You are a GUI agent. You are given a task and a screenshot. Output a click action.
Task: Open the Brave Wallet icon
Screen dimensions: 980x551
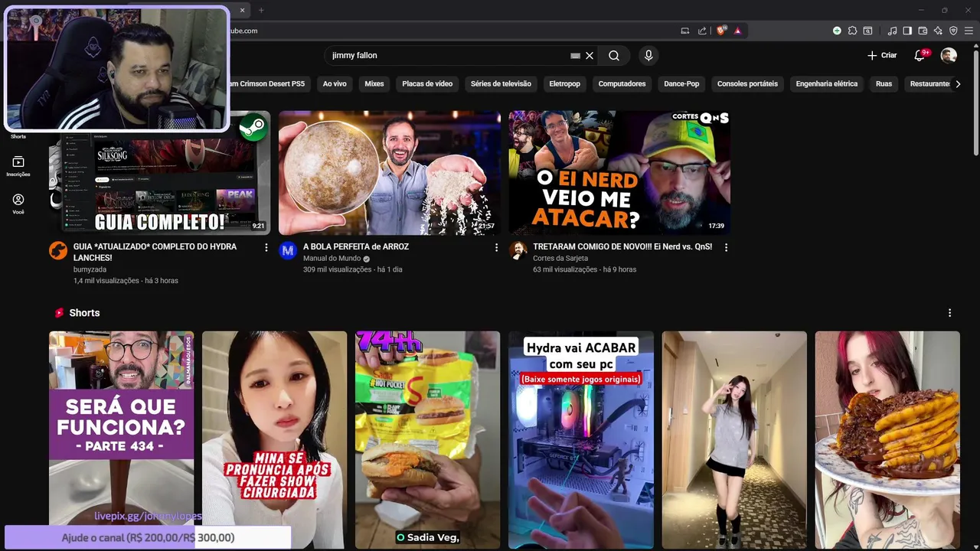tap(923, 31)
